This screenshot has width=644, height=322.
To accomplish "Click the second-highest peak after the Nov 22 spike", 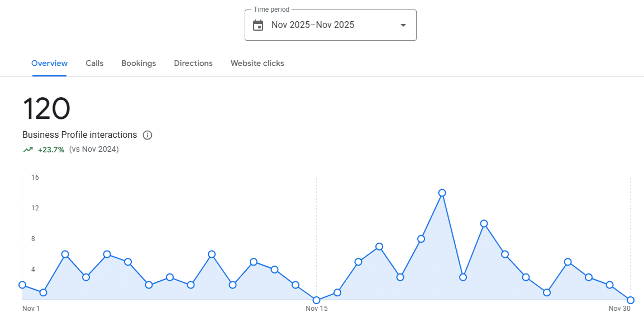I will click(485, 223).
